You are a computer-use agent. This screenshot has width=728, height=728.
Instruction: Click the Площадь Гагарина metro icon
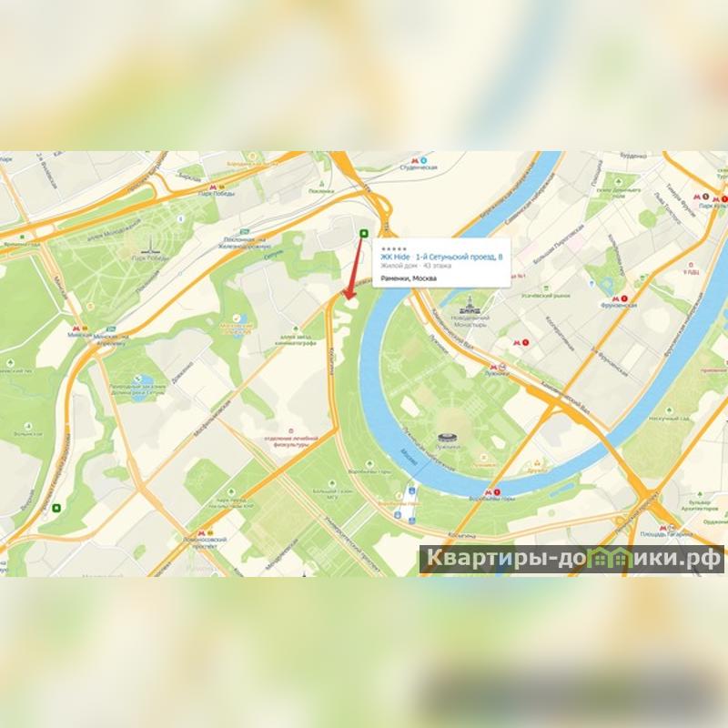pyautogui.click(x=664, y=529)
